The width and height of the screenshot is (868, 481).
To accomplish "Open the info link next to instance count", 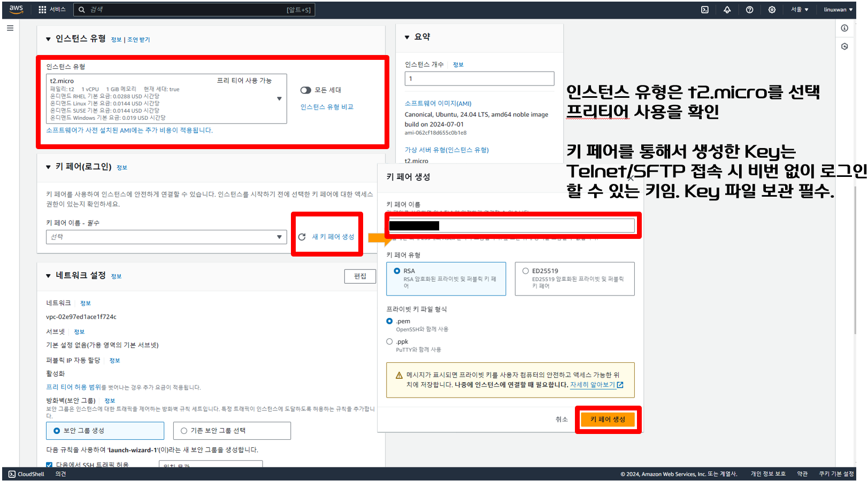I will [458, 65].
